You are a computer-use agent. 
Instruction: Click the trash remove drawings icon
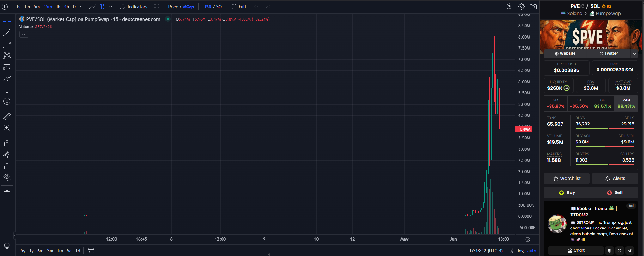tap(7, 193)
